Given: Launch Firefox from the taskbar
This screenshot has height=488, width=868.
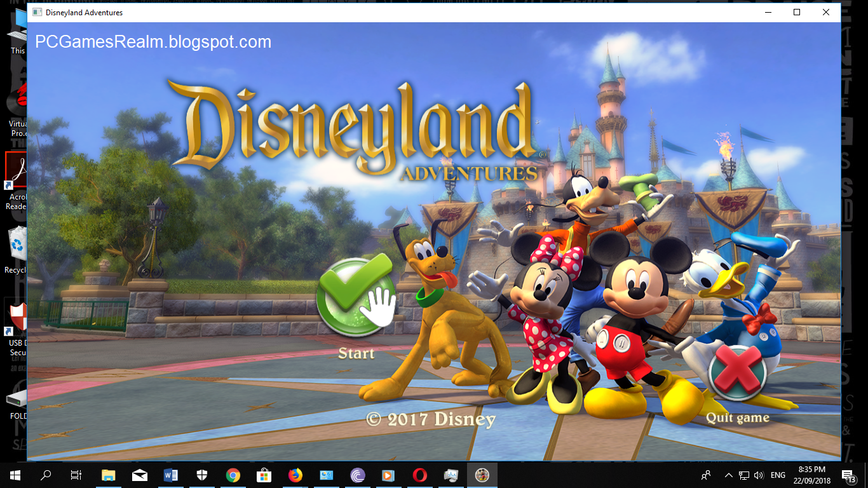Looking at the screenshot, I should click(295, 475).
